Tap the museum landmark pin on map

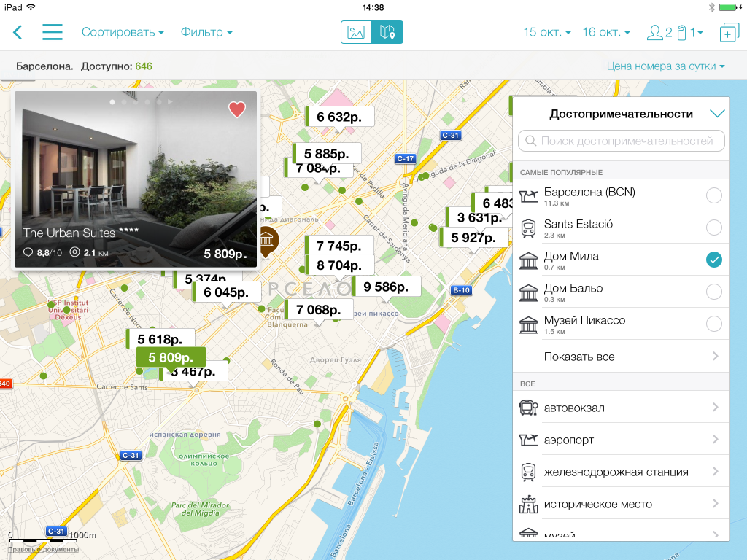coord(268,239)
